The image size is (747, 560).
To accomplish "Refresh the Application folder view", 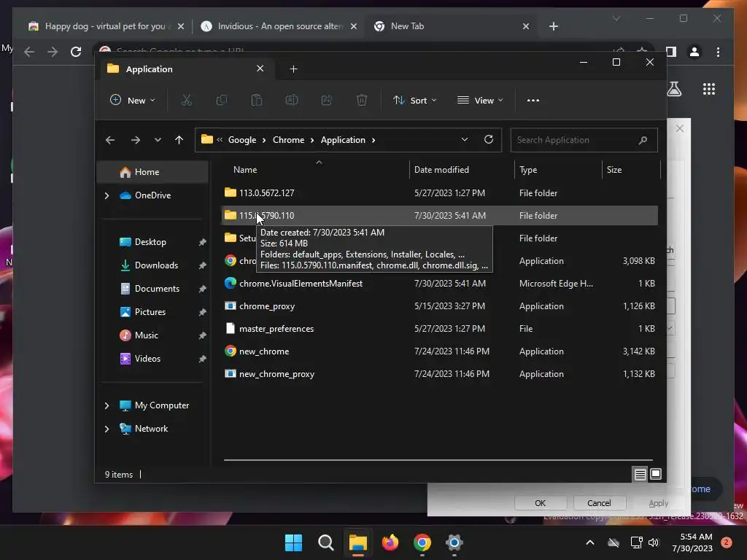I will point(488,139).
